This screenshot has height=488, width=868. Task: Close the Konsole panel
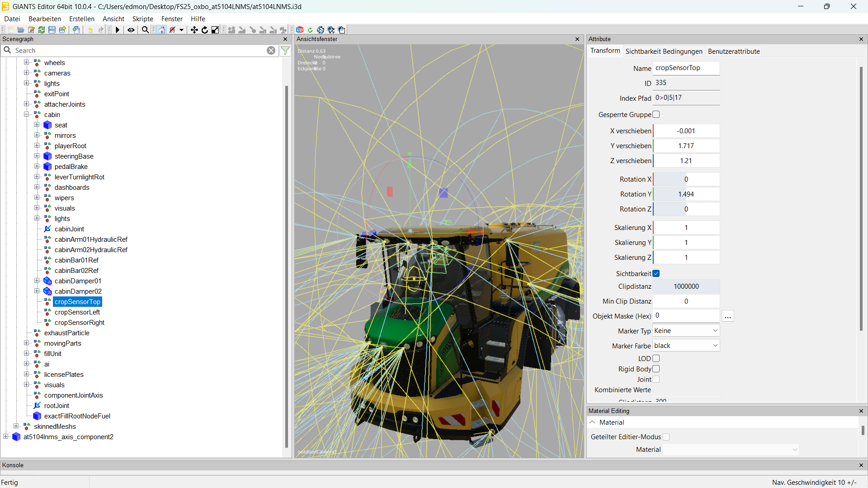pos(861,465)
